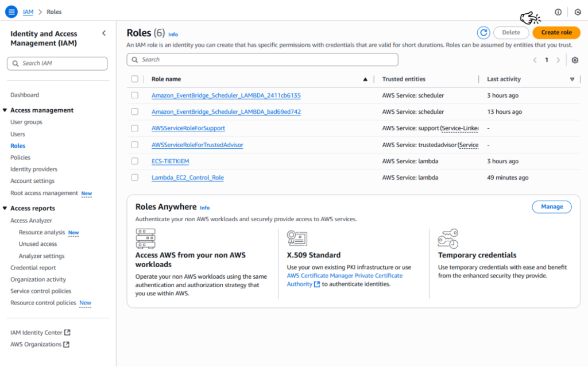The image size is (588, 370).
Task: Collapse the Access reports section
Action: coord(5,209)
